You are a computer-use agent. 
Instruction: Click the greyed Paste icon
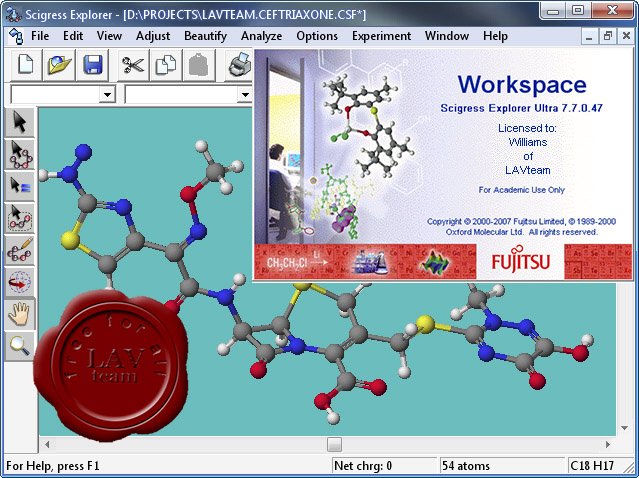[x=198, y=65]
